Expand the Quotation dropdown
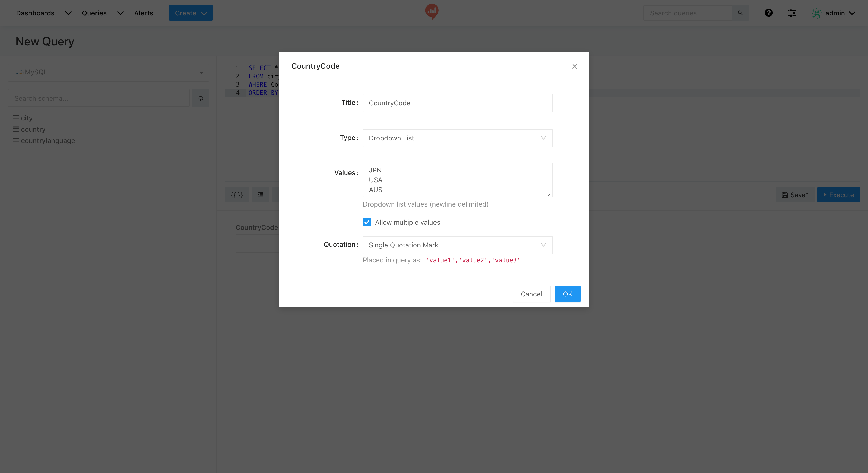The image size is (868, 473). [x=457, y=245]
